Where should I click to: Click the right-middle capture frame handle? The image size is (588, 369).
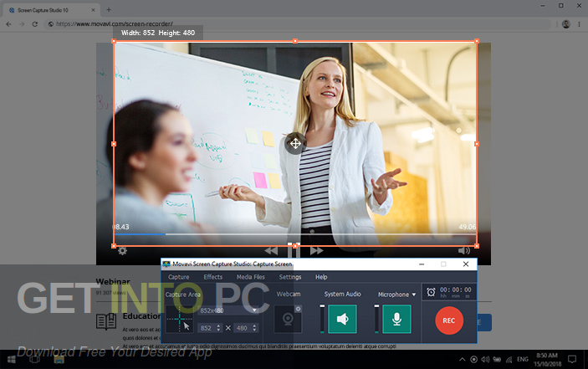click(x=477, y=144)
